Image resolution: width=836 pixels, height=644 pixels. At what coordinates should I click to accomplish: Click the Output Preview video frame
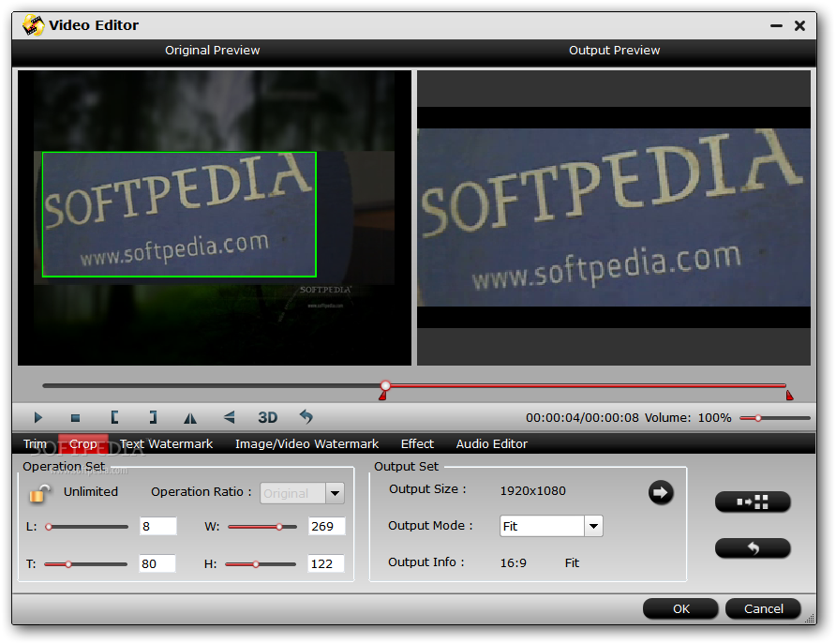point(614,217)
